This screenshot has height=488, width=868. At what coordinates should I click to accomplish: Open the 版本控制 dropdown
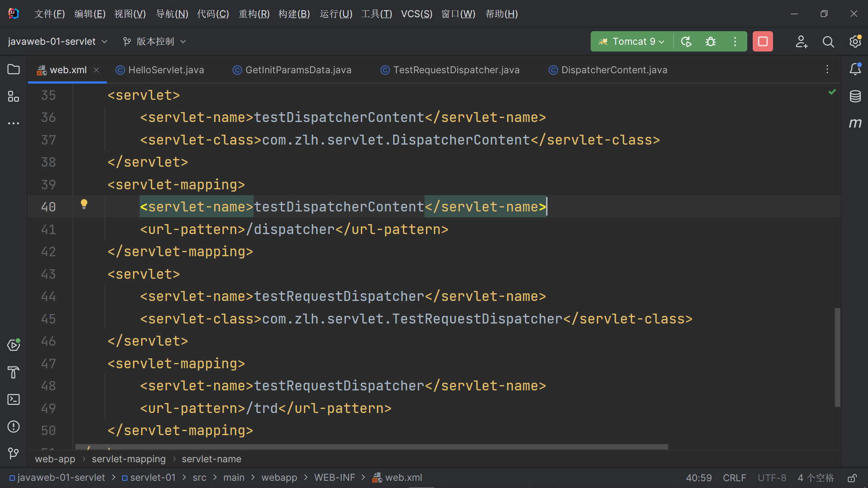[x=183, y=41]
